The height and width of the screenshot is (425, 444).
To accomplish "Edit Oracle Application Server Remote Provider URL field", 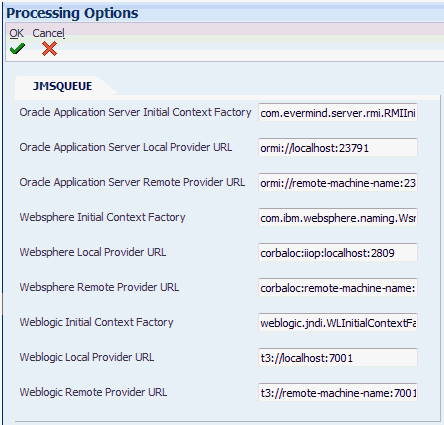I will tap(338, 183).
